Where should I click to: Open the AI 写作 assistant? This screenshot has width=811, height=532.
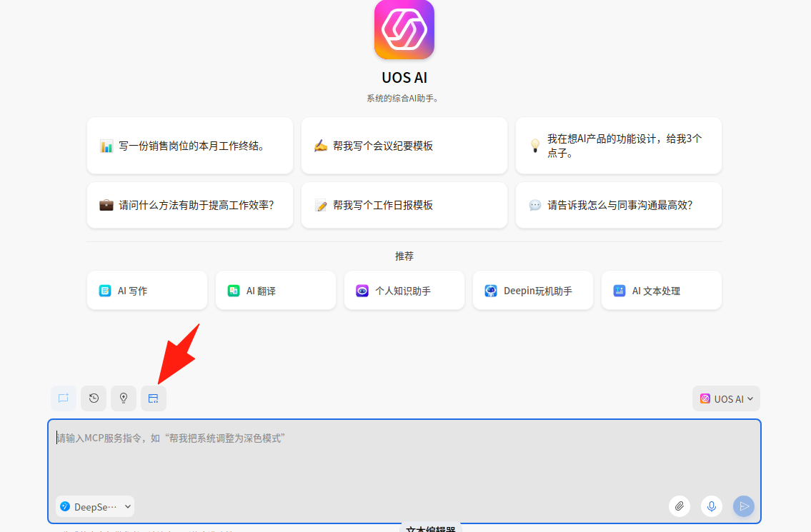pos(147,291)
